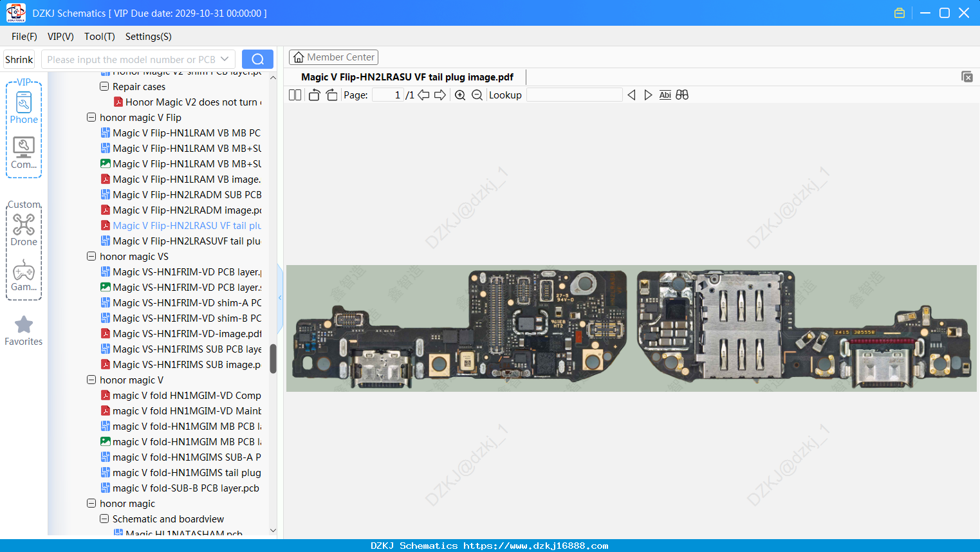Select highlighted Magic V Flip-HN2LRASU VF tail plug
Image resolution: width=980 pixels, height=552 pixels.
coord(181,225)
